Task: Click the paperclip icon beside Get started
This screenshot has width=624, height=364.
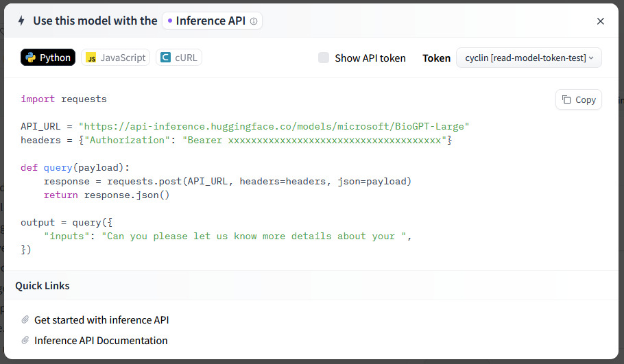Action: coord(25,319)
